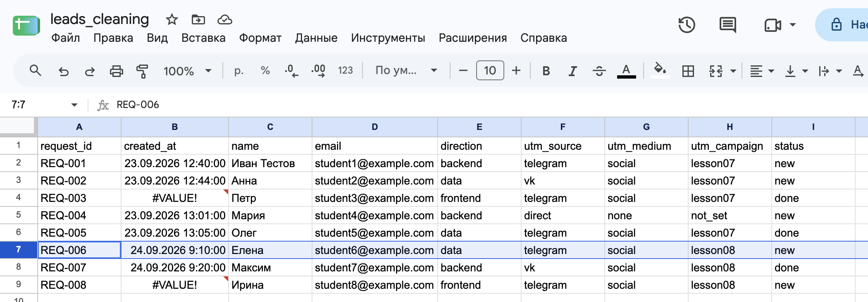Star the leads_cleaning document
This screenshot has width=868, height=302.
point(172,19)
